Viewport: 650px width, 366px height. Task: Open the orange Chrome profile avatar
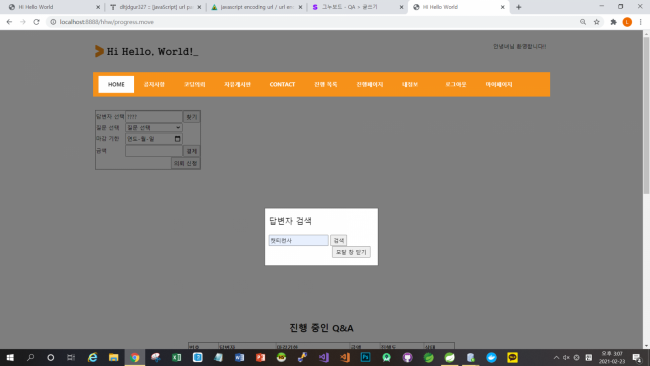point(627,22)
